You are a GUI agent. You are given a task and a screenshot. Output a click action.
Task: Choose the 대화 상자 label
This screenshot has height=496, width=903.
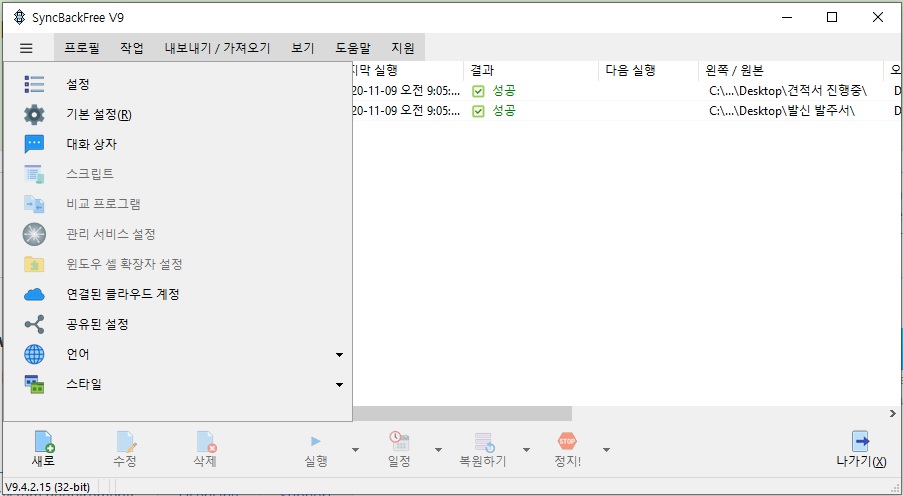92,144
